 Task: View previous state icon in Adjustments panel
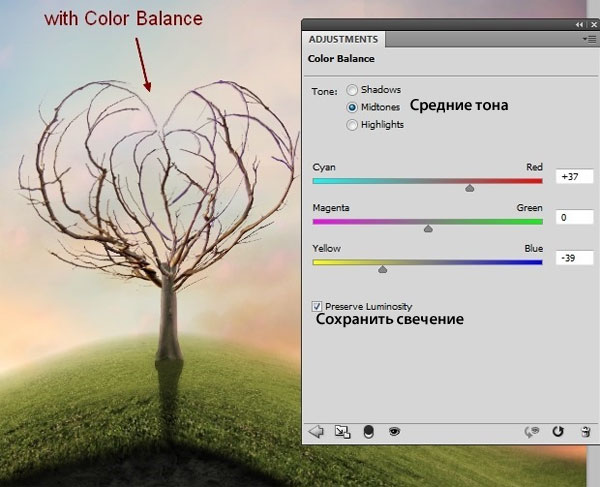click(532, 432)
